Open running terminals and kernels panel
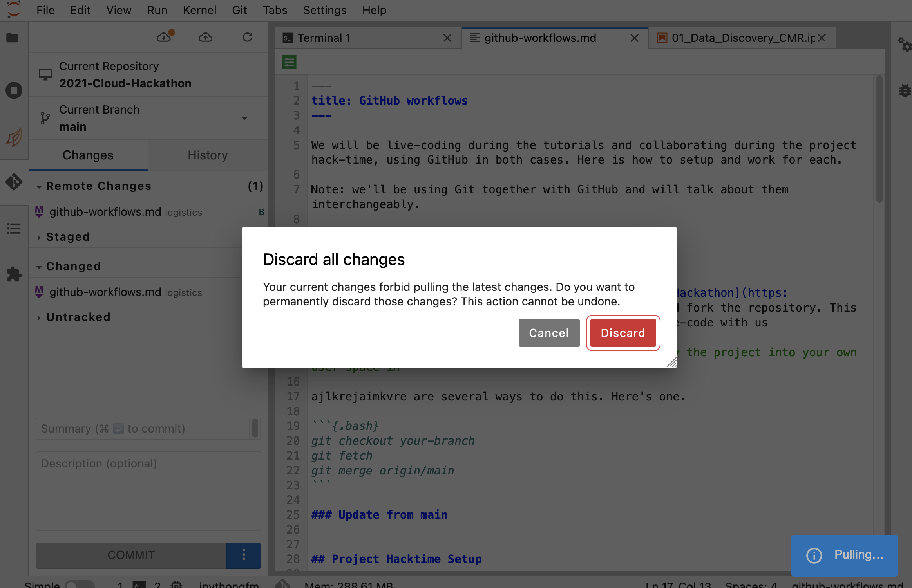The height and width of the screenshot is (588, 912). pyautogui.click(x=14, y=90)
